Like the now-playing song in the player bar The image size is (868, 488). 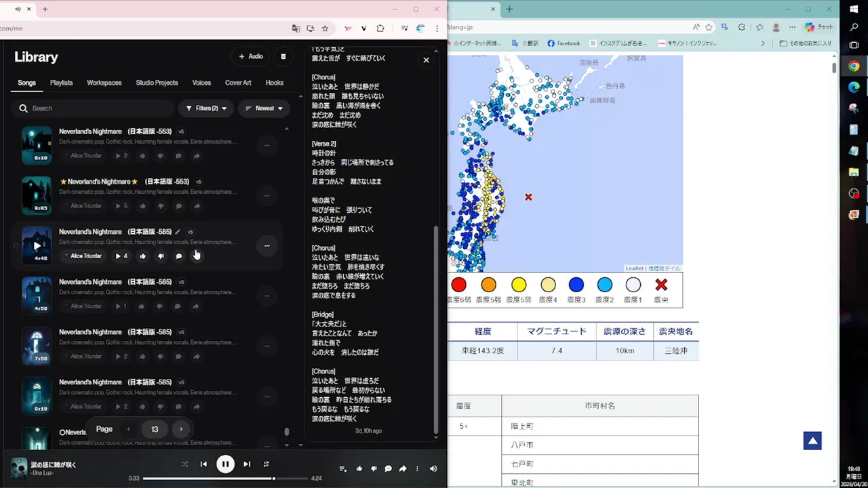click(x=359, y=468)
